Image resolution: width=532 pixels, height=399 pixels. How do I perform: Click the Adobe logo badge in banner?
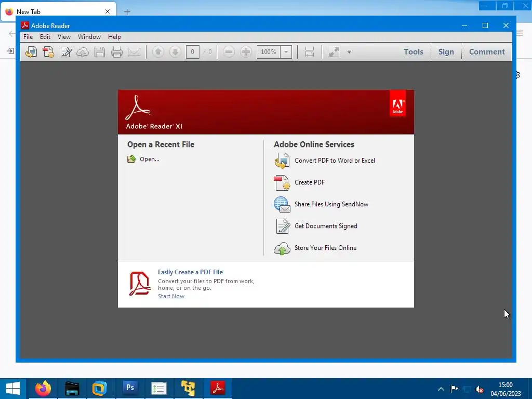[x=397, y=103]
